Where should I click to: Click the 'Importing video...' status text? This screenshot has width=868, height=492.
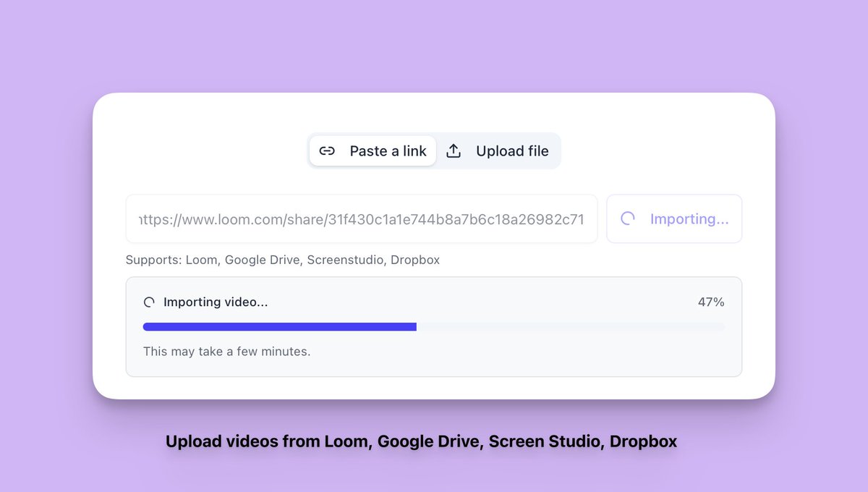pyautogui.click(x=216, y=302)
